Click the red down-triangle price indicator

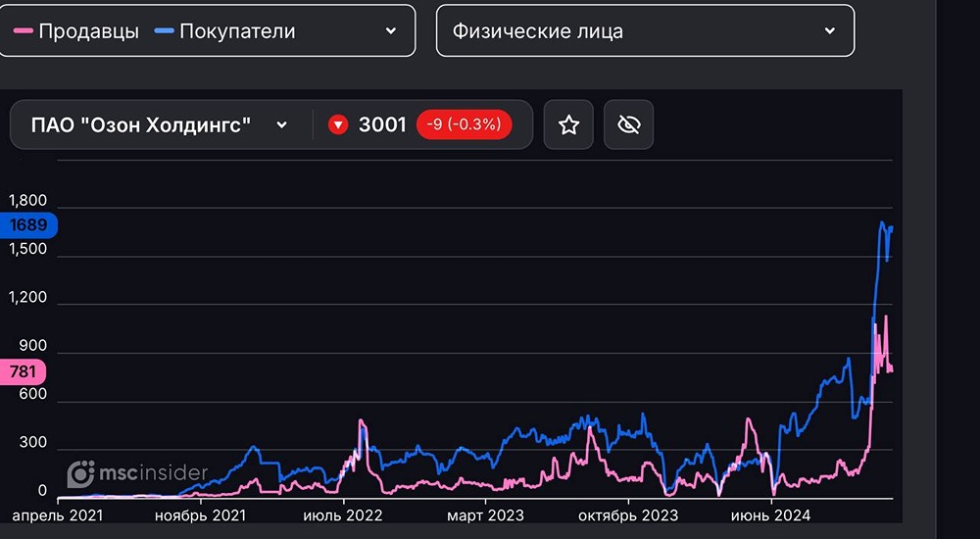[x=338, y=125]
